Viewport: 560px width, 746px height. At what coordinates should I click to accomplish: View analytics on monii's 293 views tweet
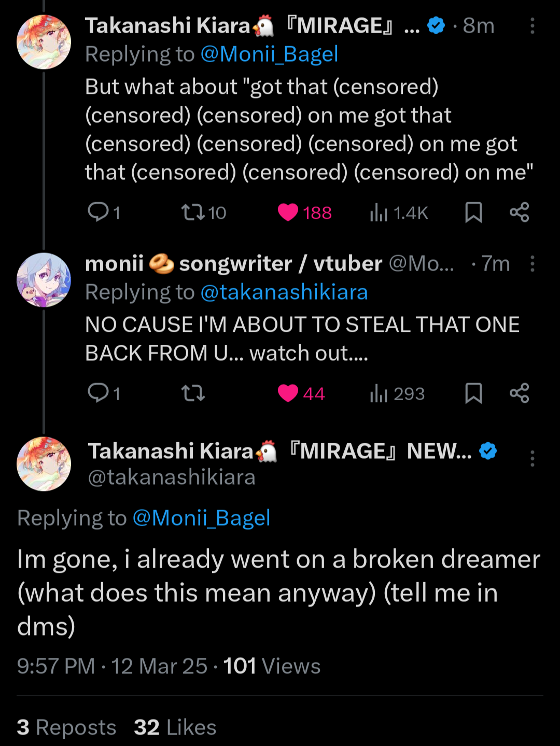pos(379,393)
